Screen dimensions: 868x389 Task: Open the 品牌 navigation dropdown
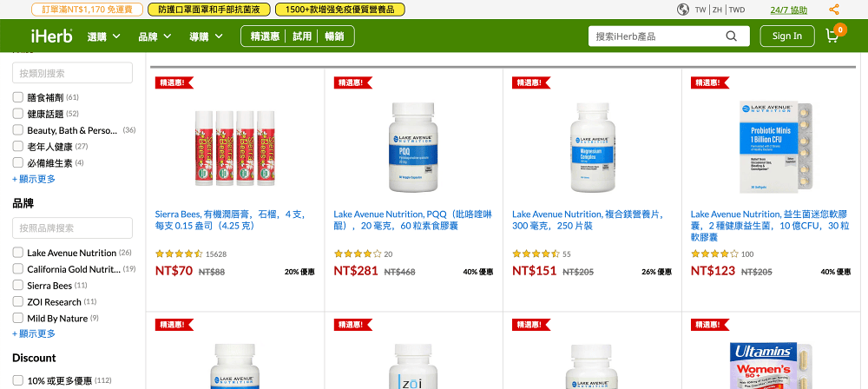[155, 36]
